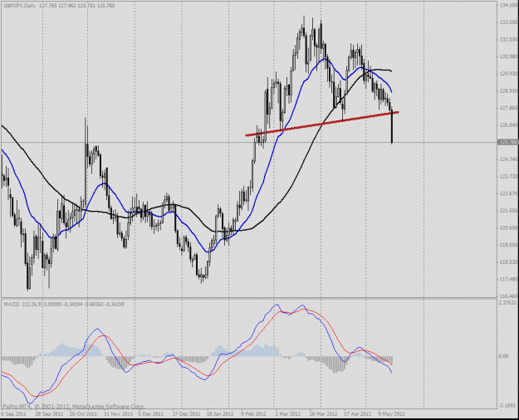Click the 6 Sep 2011 date label
This screenshot has height=420, width=519.
13,414
